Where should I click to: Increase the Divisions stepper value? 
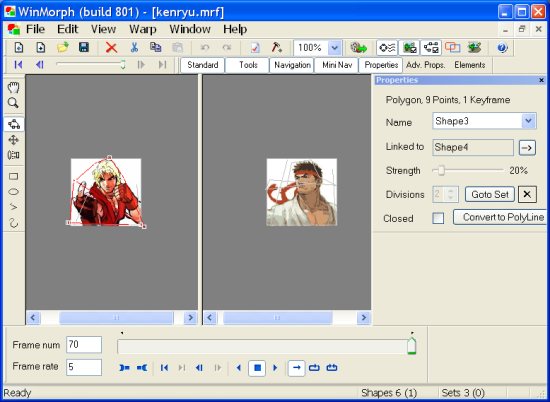click(x=451, y=191)
